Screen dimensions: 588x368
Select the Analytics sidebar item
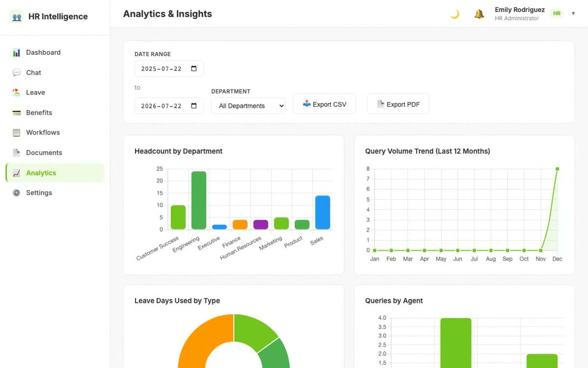coord(55,173)
